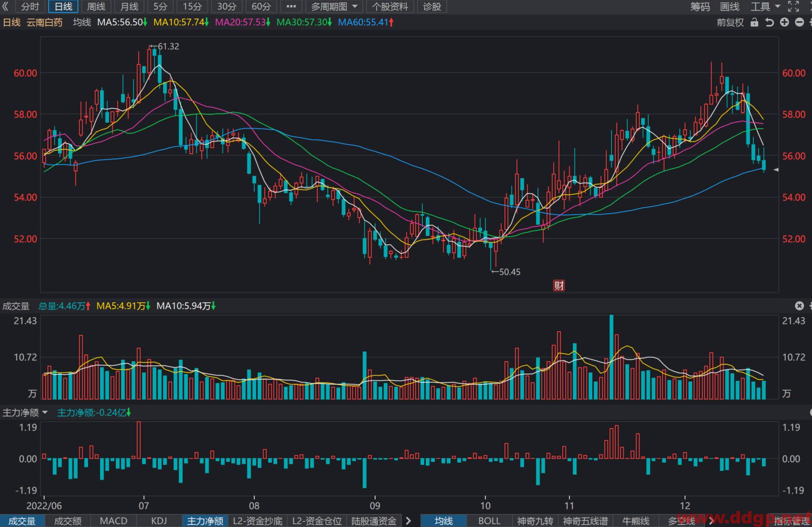Select the bottom 主力净额 indicator tab

click(205, 521)
